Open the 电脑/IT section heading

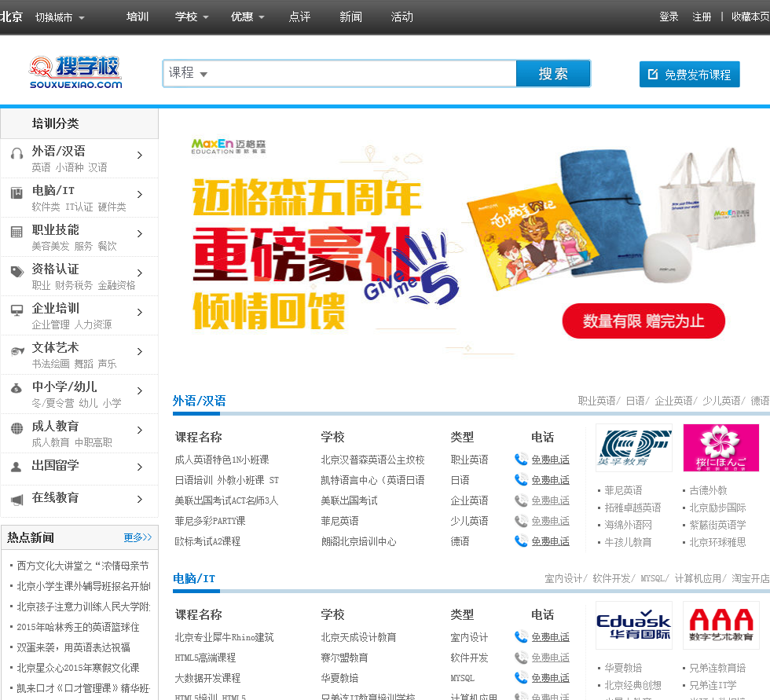(193, 579)
